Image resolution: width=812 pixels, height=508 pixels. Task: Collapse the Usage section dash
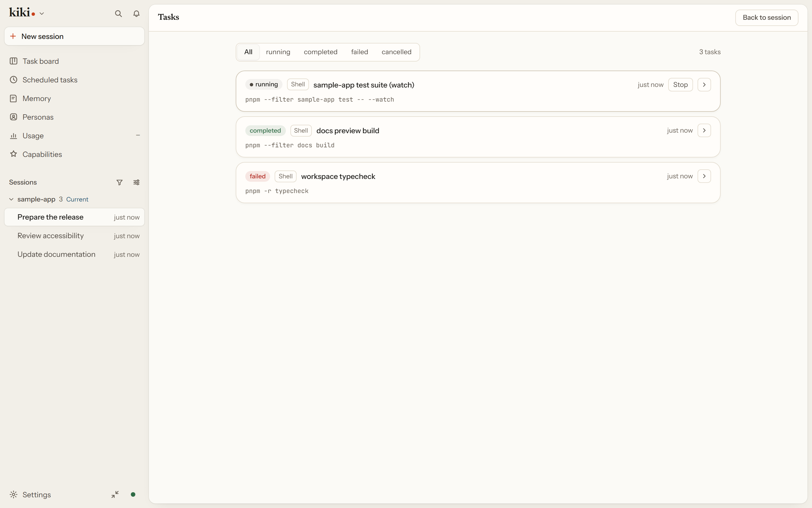pyautogui.click(x=138, y=135)
